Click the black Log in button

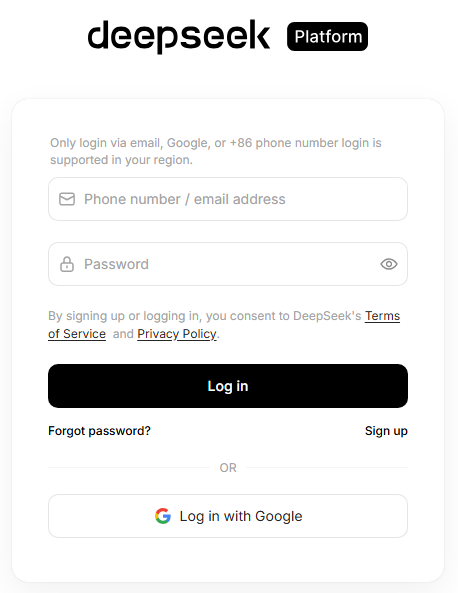[x=228, y=386]
